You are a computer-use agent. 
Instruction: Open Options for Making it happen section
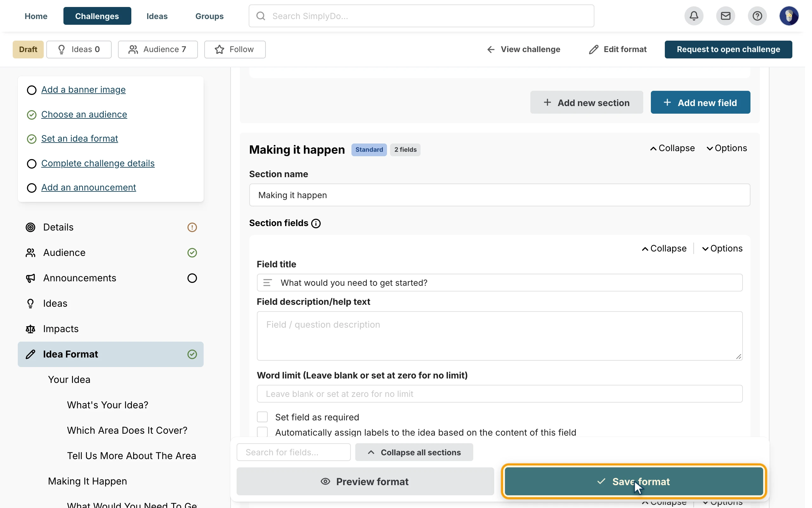pyautogui.click(x=726, y=148)
